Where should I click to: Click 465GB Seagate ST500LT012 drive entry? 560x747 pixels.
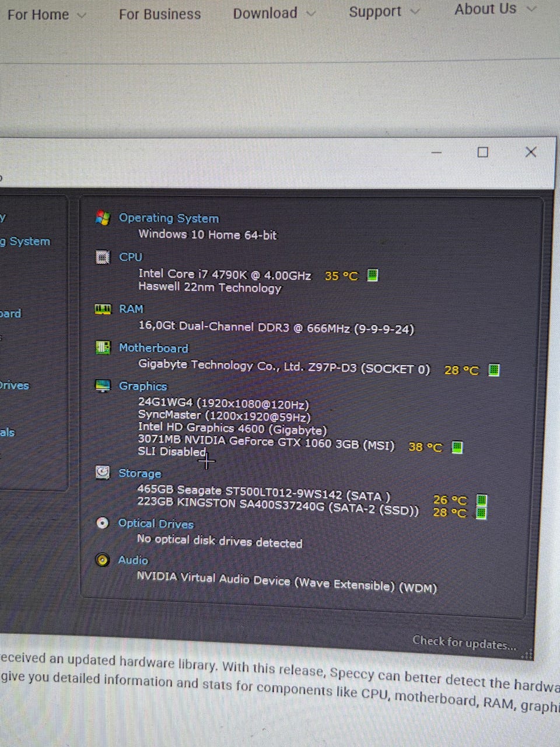pyautogui.click(x=264, y=493)
